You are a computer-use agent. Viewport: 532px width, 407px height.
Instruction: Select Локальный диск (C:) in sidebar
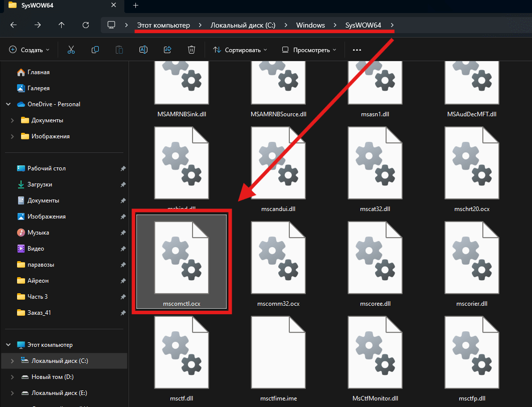(x=65, y=361)
